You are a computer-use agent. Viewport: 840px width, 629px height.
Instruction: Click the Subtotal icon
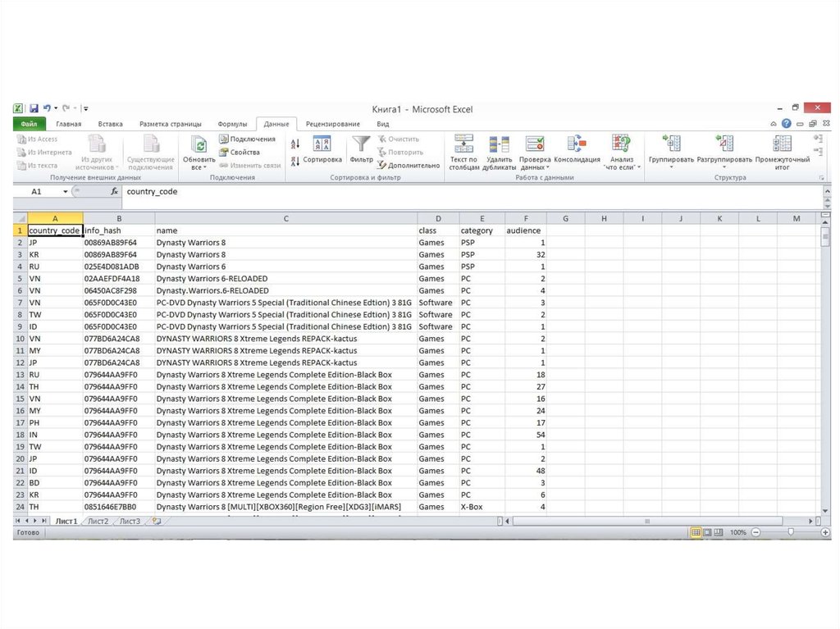[782, 144]
